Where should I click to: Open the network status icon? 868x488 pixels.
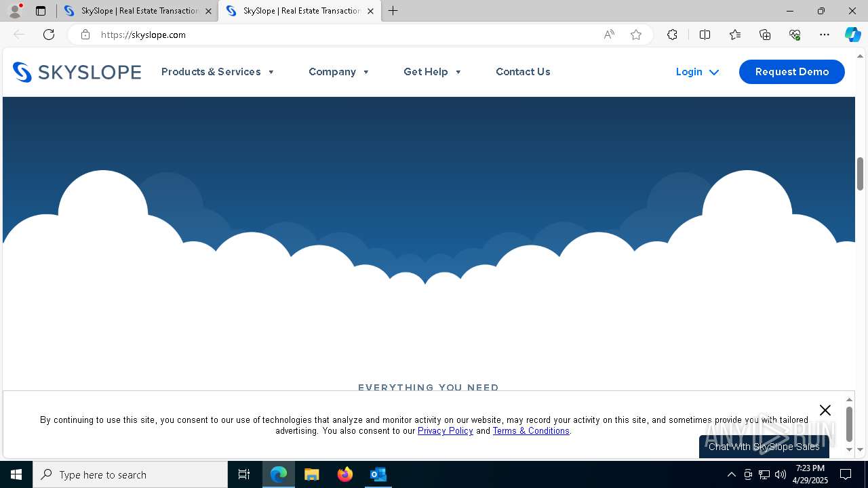tap(764, 474)
